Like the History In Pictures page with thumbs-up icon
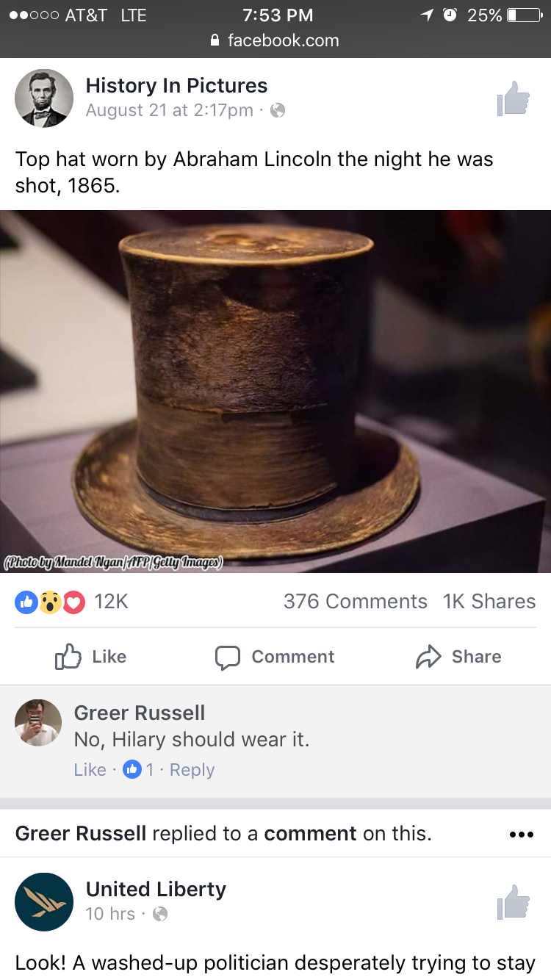The image size is (551, 980). pos(513,98)
